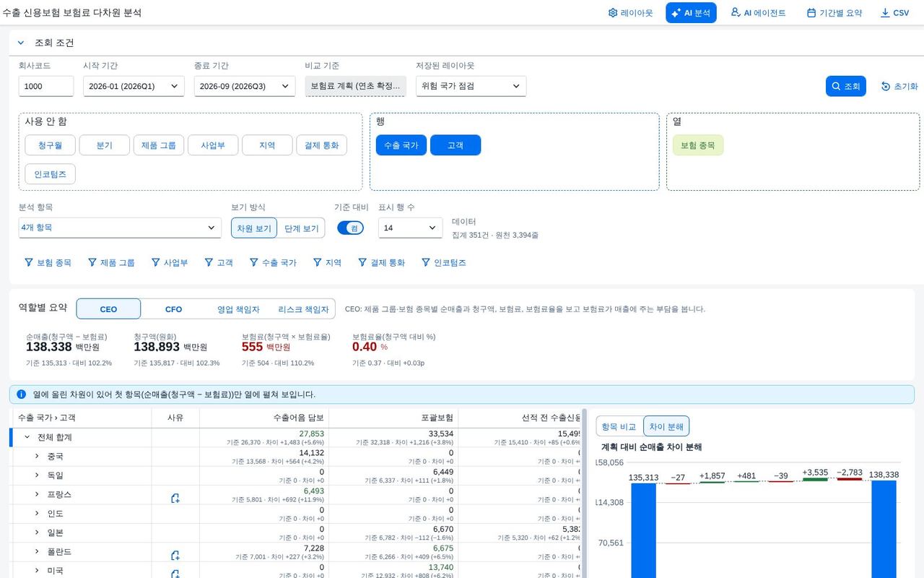
Task: Switch to 단계 보기 view mode
Action: tap(301, 228)
